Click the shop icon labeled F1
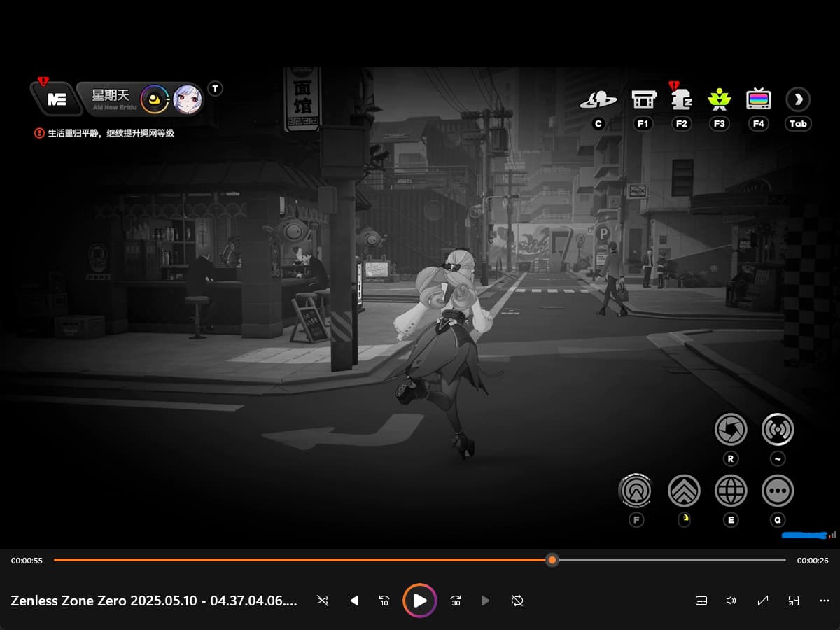 (643, 99)
